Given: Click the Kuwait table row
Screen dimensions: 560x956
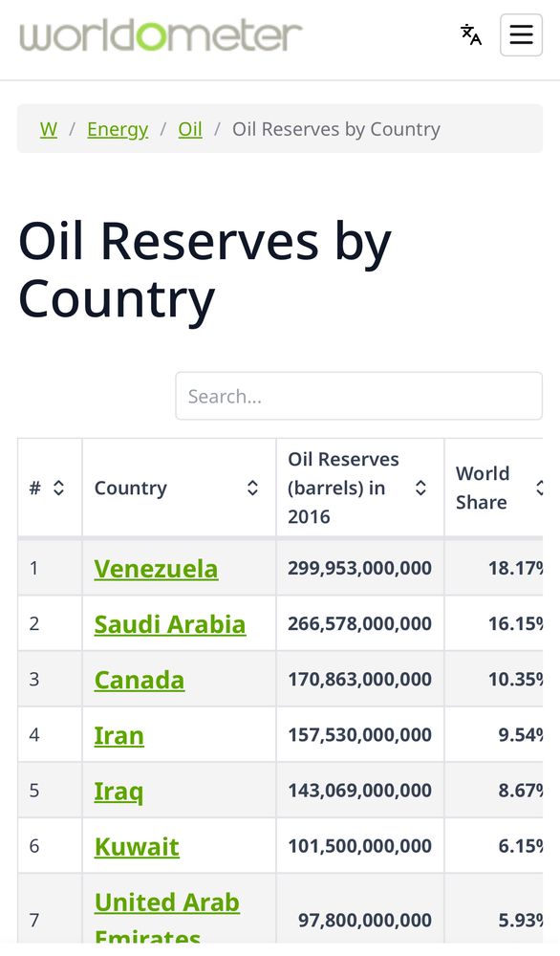Looking at the screenshot, I should click(x=137, y=845).
